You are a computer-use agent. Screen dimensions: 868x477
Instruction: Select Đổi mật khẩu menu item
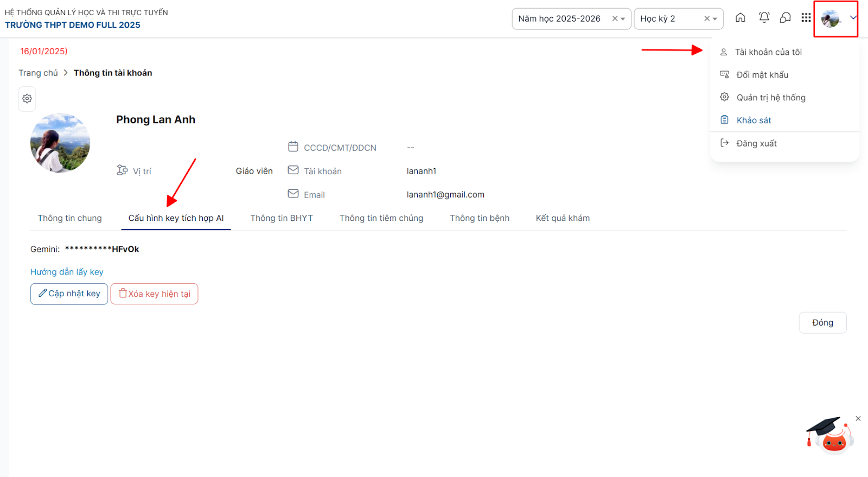(762, 75)
